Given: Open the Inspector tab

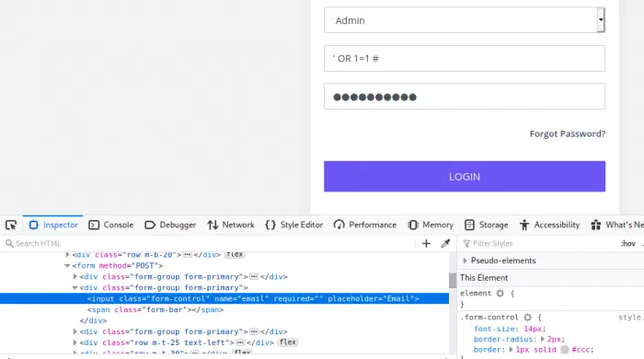Looking at the screenshot, I should pos(53,226).
